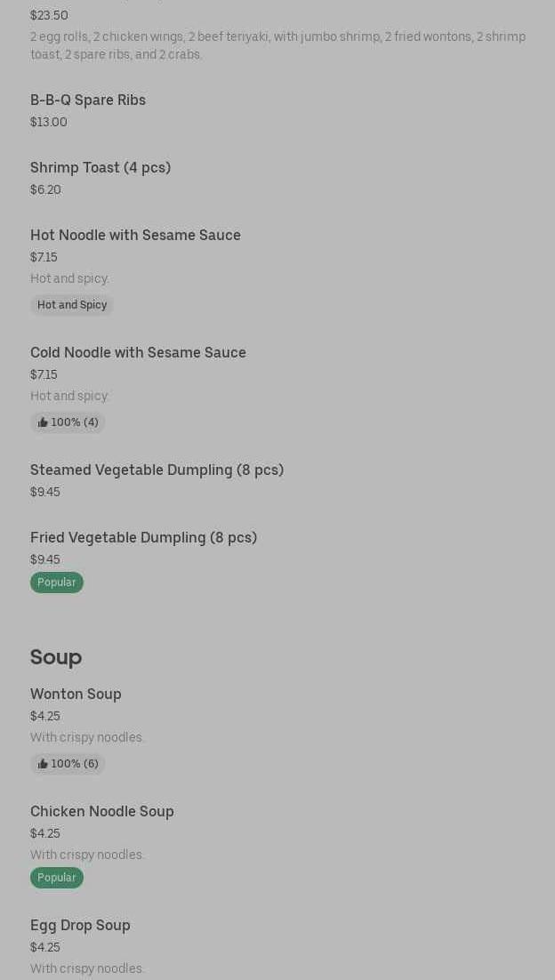The height and width of the screenshot is (980, 555).
Task: Click the $13.00 spare ribs price
Action: click(49, 122)
